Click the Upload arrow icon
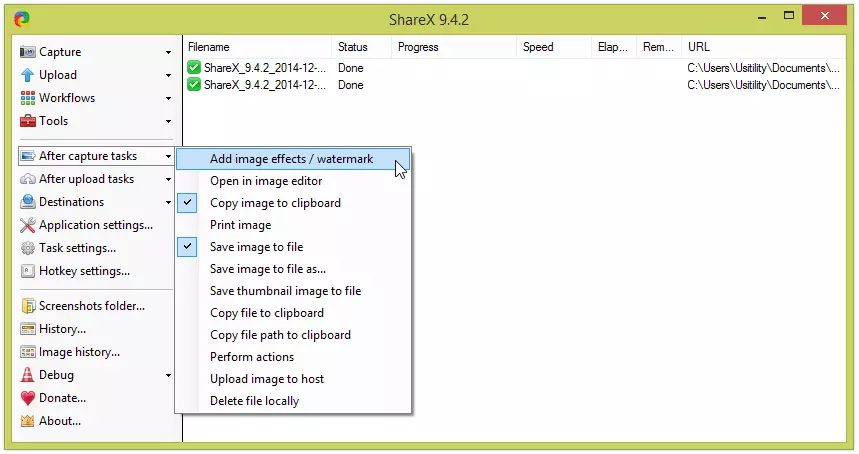 point(27,75)
